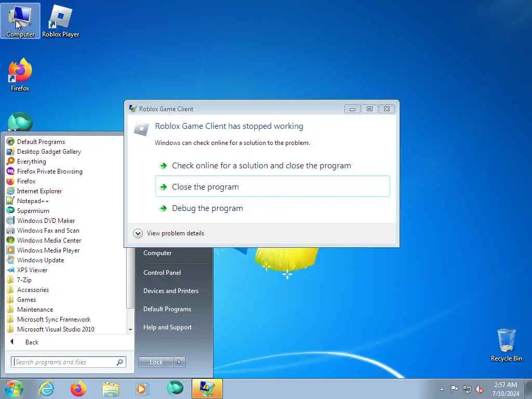Choose Check online for a solution and close

click(x=272, y=166)
